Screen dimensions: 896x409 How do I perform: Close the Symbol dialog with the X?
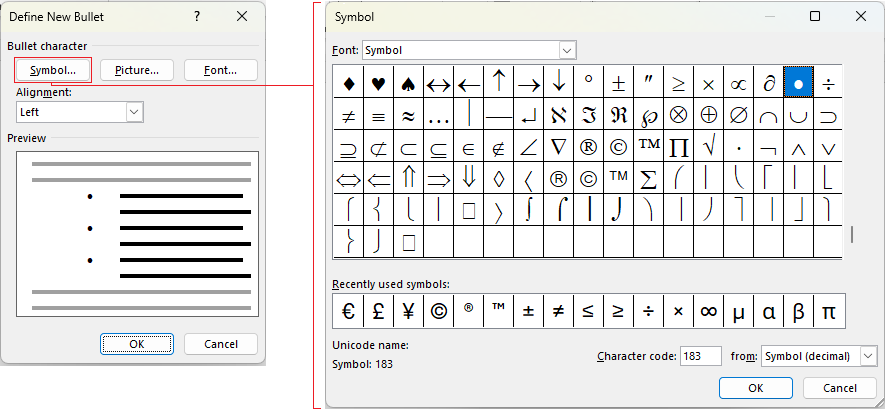coord(861,17)
